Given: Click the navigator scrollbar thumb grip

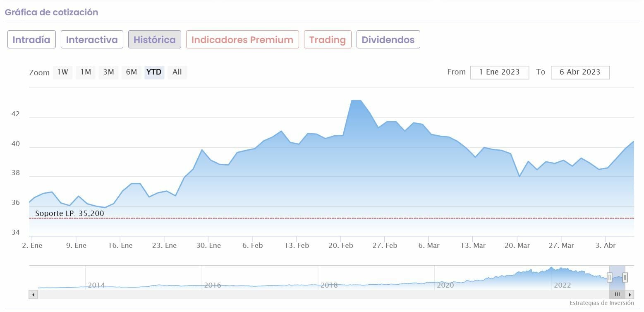Looking at the screenshot, I should pos(617,295).
